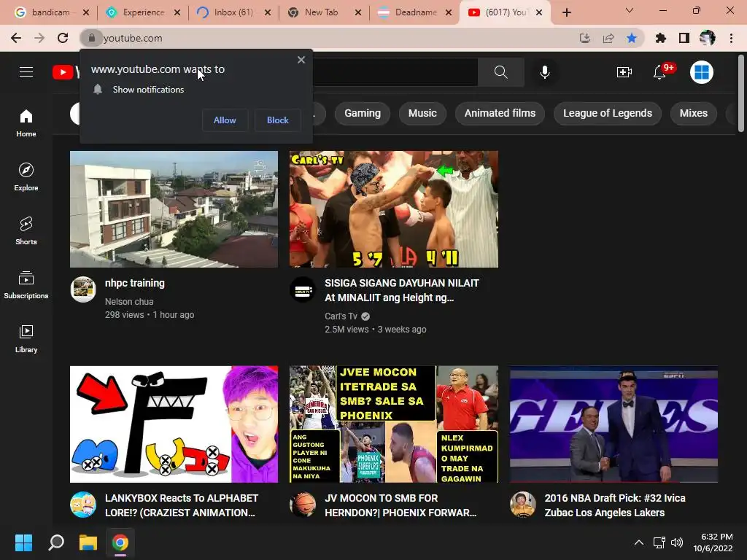
Task: Click the Block notifications button
Action: (x=277, y=120)
